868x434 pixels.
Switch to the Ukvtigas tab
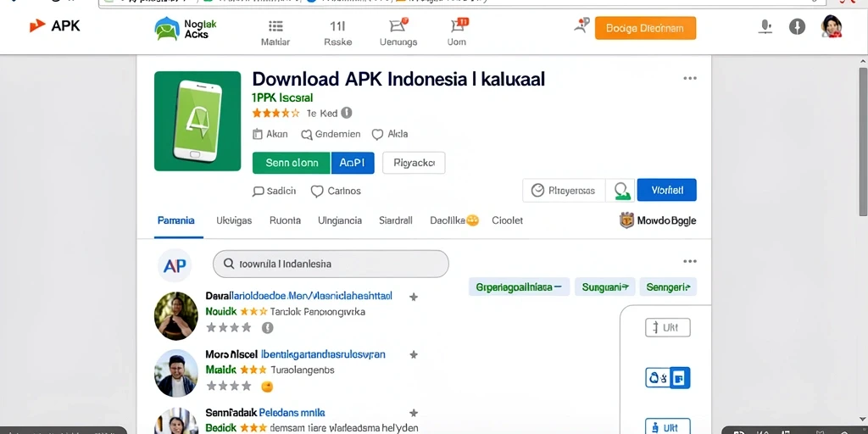point(234,220)
